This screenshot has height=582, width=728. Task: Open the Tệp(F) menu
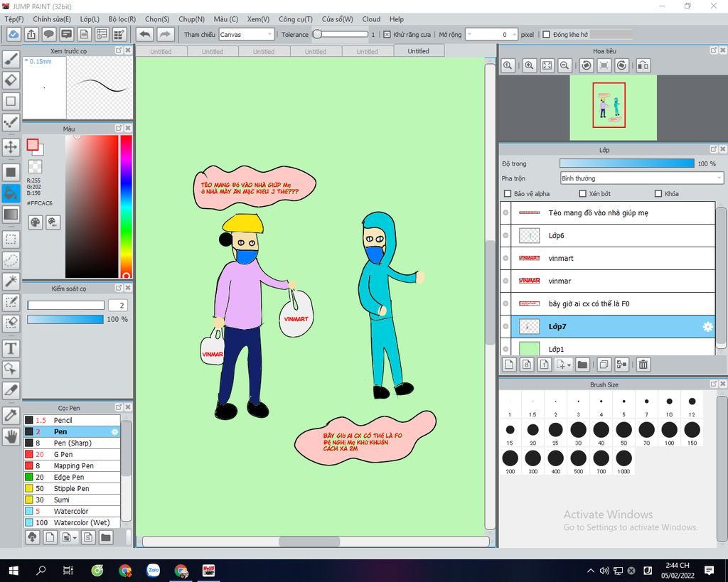coord(14,19)
